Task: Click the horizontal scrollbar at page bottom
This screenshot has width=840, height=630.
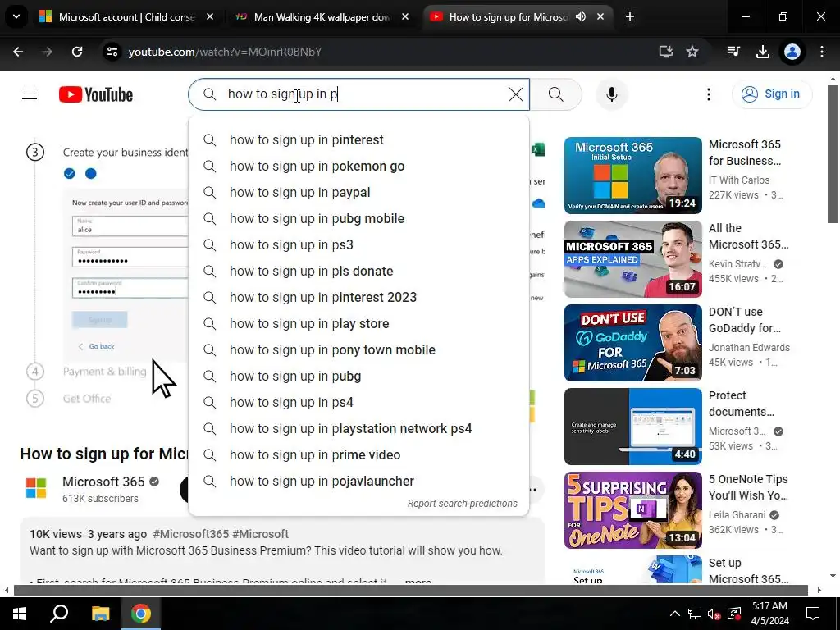Action: [x=410, y=591]
